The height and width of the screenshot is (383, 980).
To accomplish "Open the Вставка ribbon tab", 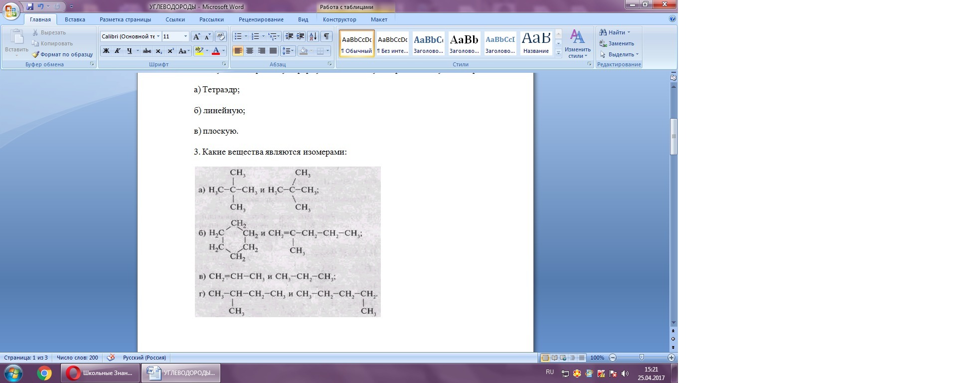I will coord(75,19).
